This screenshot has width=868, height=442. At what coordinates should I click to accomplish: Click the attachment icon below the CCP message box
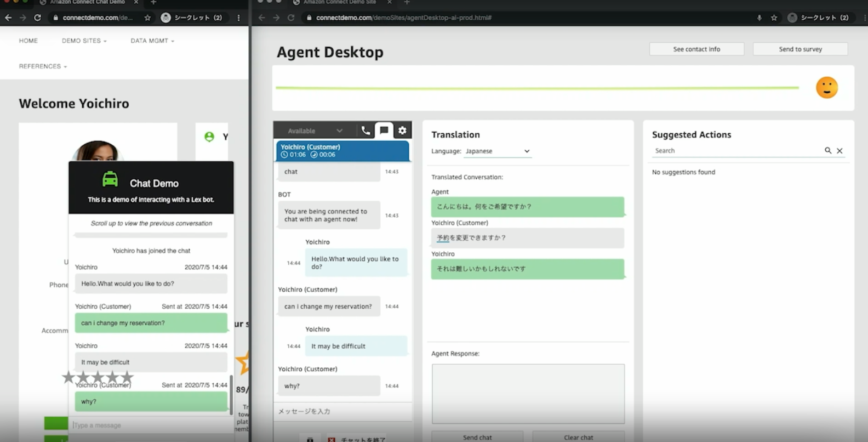click(x=310, y=439)
